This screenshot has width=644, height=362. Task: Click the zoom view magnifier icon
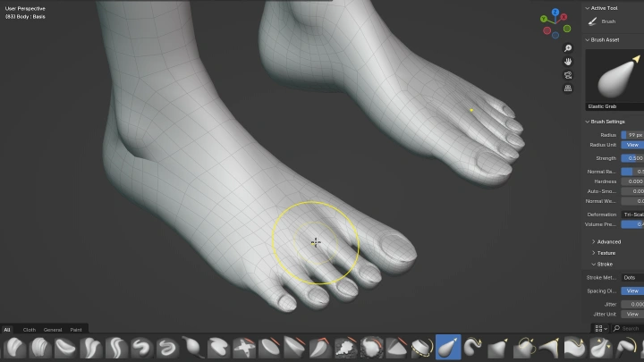567,48
